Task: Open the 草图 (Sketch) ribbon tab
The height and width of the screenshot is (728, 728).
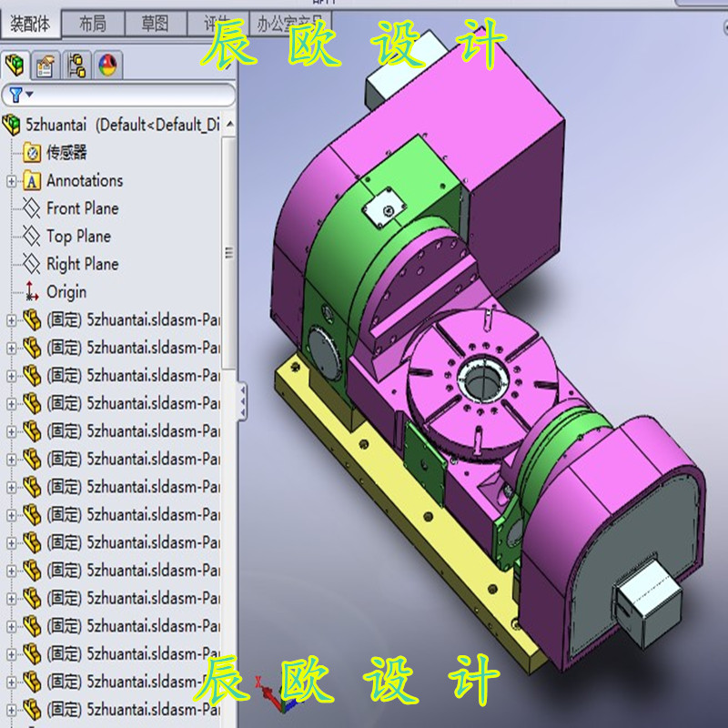Action: coord(155,23)
